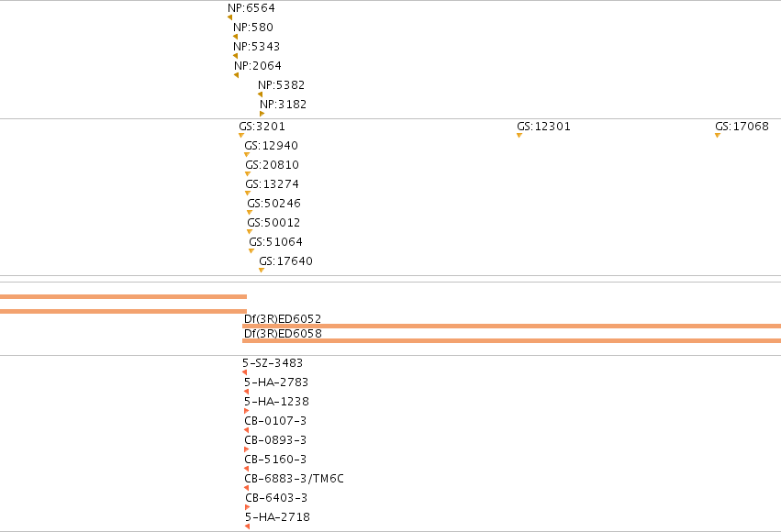Click the NP:5382 insertion marker triangle

click(x=261, y=94)
